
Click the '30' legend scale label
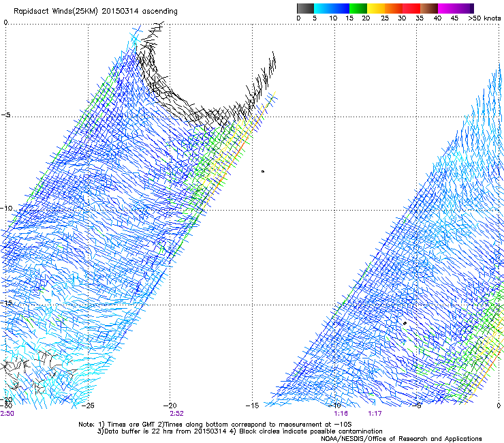[402, 18]
